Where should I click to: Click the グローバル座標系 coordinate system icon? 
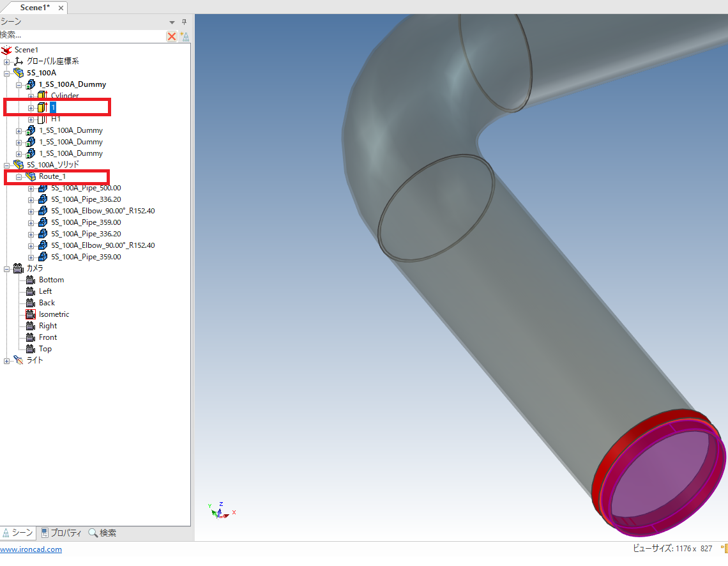[19, 61]
